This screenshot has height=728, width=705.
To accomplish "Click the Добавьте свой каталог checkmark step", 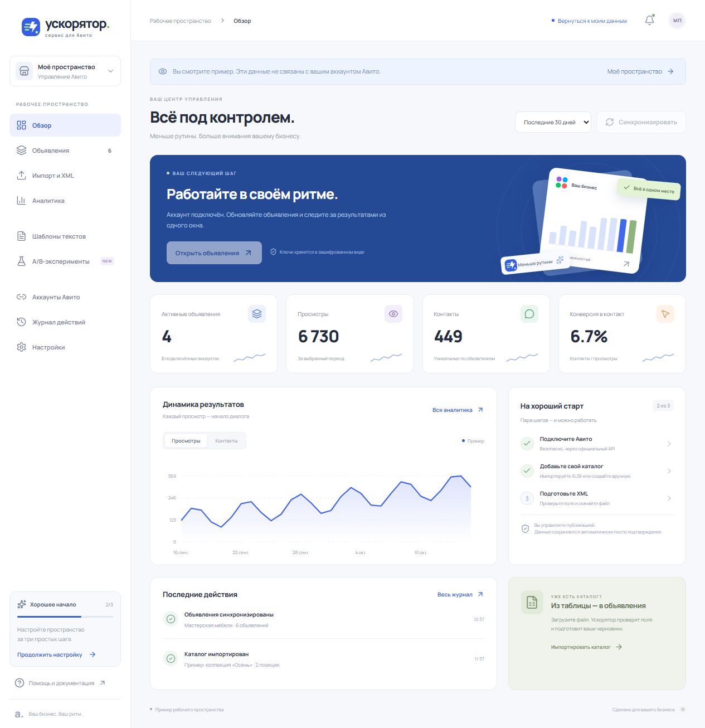I will [527, 471].
